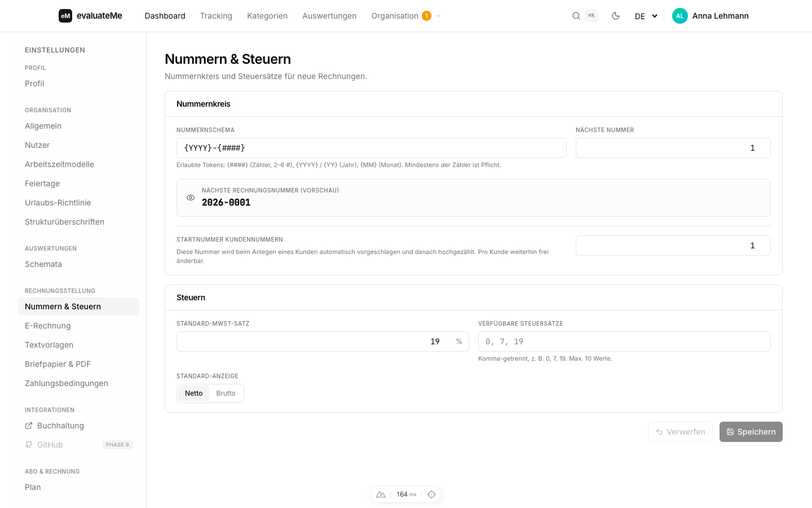Click the Speichern button
The image size is (812, 508).
[751, 432]
